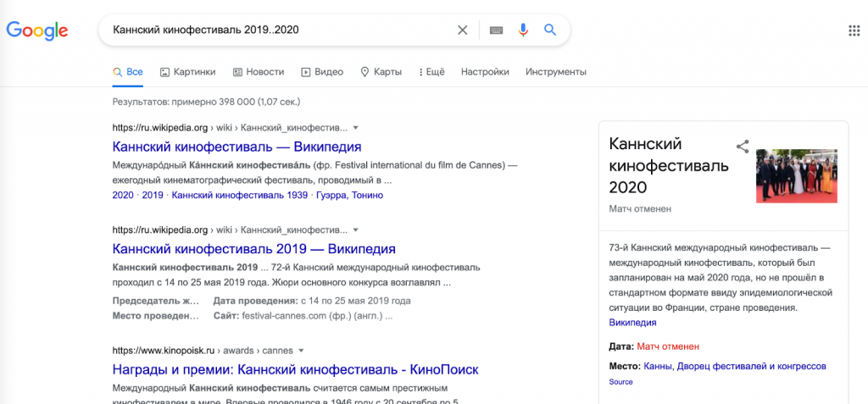Click the festival red carpet thumbnail
Viewport: 868px width, 404px height.
(790, 176)
